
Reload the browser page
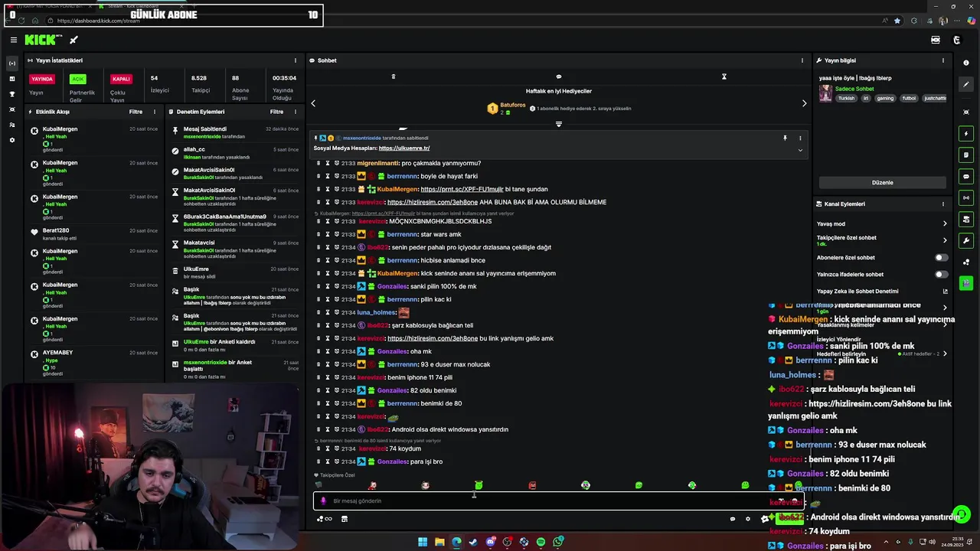[x=21, y=21]
